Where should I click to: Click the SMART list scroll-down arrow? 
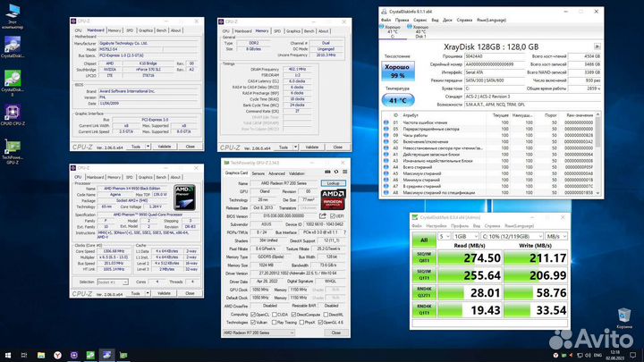(x=597, y=193)
